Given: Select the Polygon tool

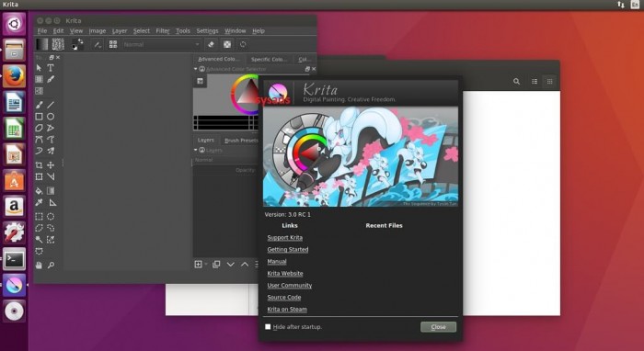Looking at the screenshot, I should [39, 128].
